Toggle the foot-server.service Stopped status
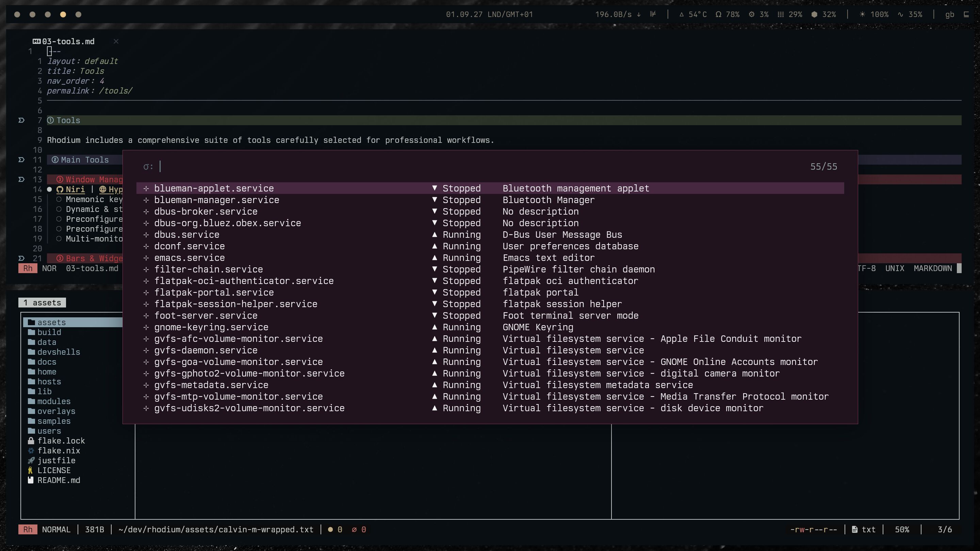 pyautogui.click(x=457, y=316)
